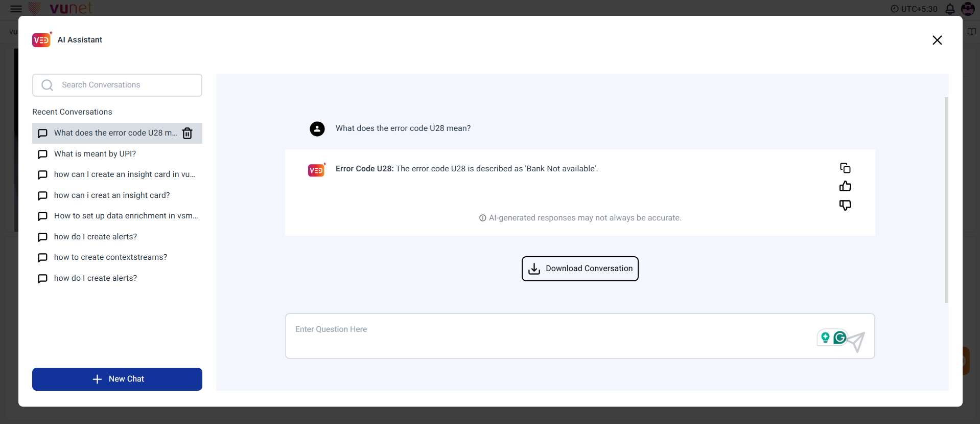Viewport: 980px width, 424px height.
Task: Open 'how can i creat an insight card?' chat
Action: tap(112, 195)
